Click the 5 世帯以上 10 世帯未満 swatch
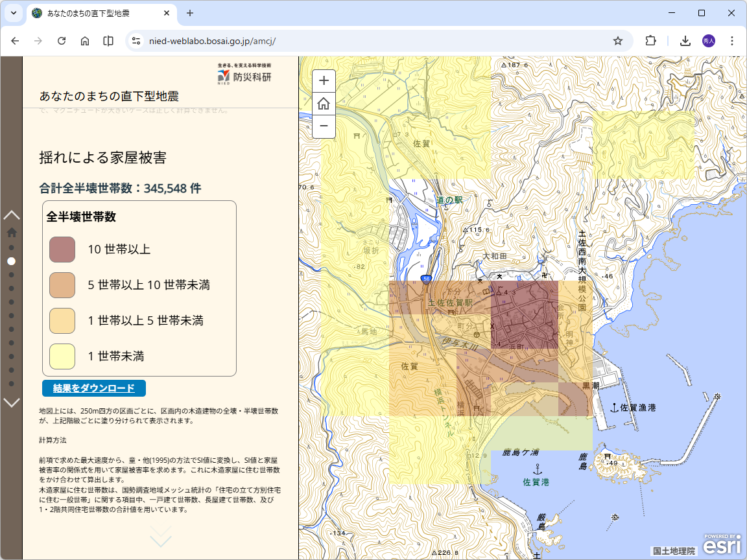Viewport: 747px width, 560px height. click(62, 285)
